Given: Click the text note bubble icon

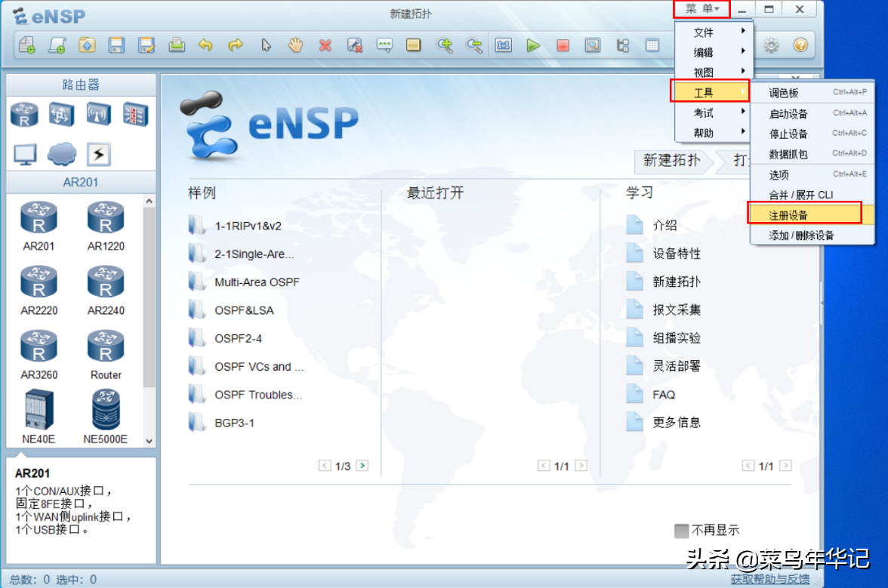Looking at the screenshot, I should (x=384, y=45).
